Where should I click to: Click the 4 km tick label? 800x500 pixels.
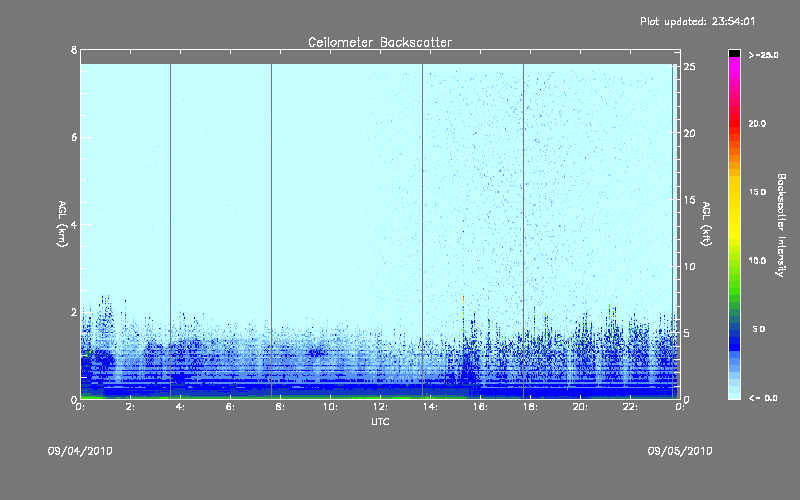(x=74, y=224)
